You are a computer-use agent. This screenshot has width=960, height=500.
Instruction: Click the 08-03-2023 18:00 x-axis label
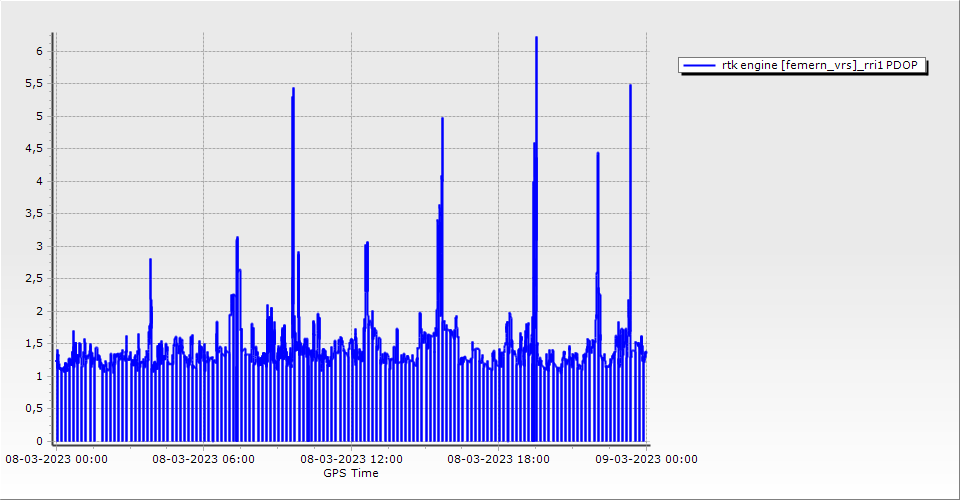coord(498,460)
